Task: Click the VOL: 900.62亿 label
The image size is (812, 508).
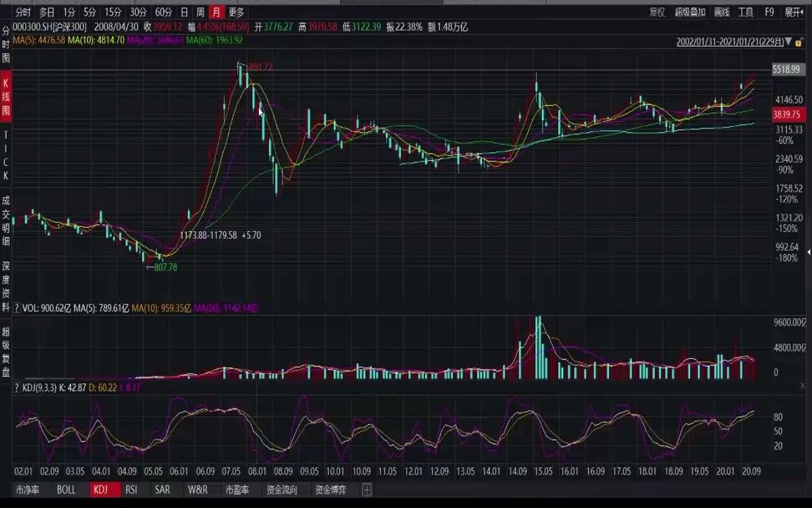Action: 47,308
